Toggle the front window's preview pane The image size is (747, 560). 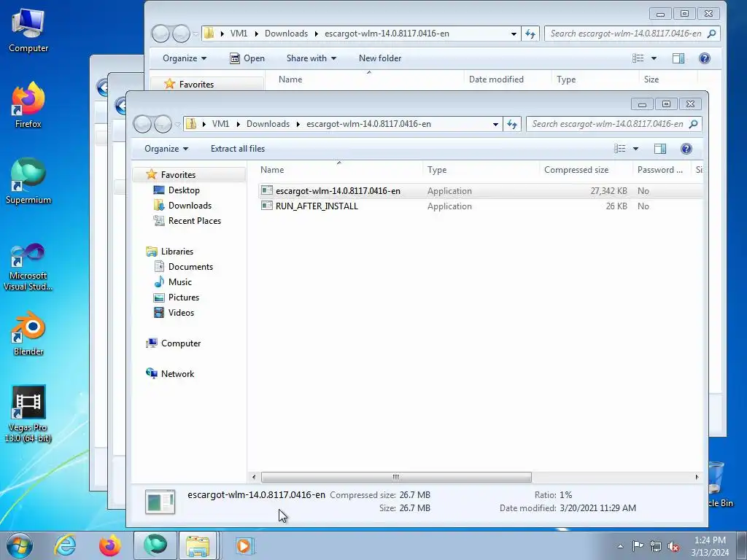pos(659,149)
